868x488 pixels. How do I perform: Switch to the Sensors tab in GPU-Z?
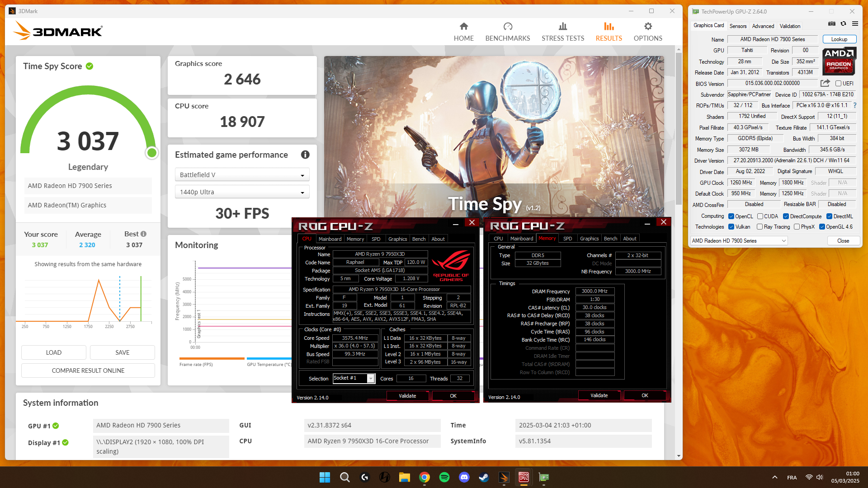738,26
